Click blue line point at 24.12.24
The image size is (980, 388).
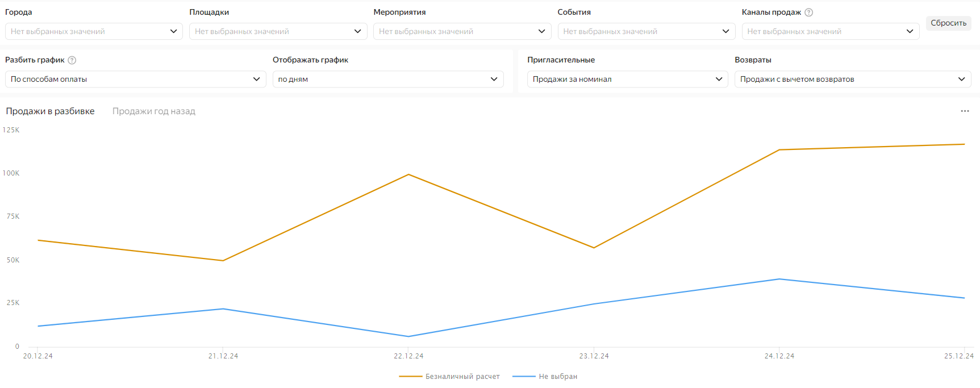[779, 279]
